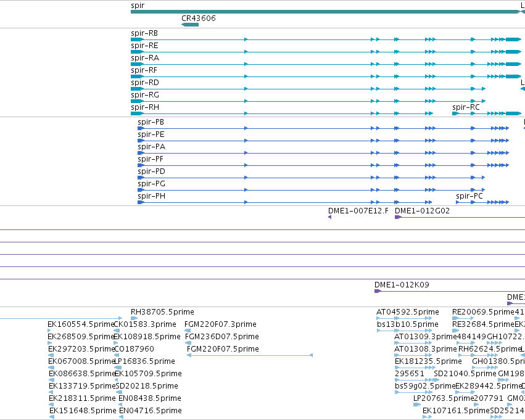The width and height of the screenshot is (525, 420).
Task: Select the spir-RG transcript label
Action: pos(145,95)
